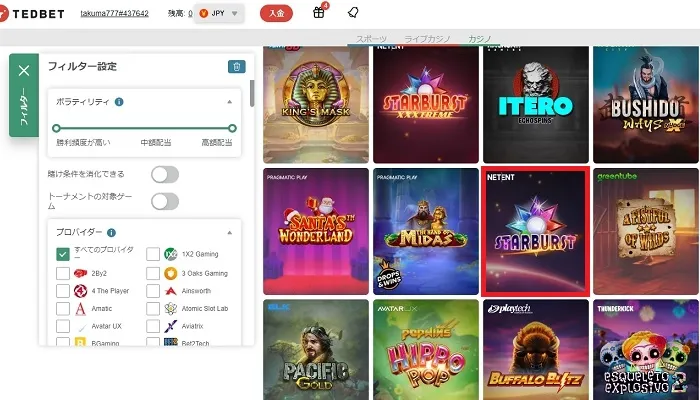
Task: Toggle the トーナメントの対象ゲーム switch
Action: pyautogui.click(x=165, y=201)
